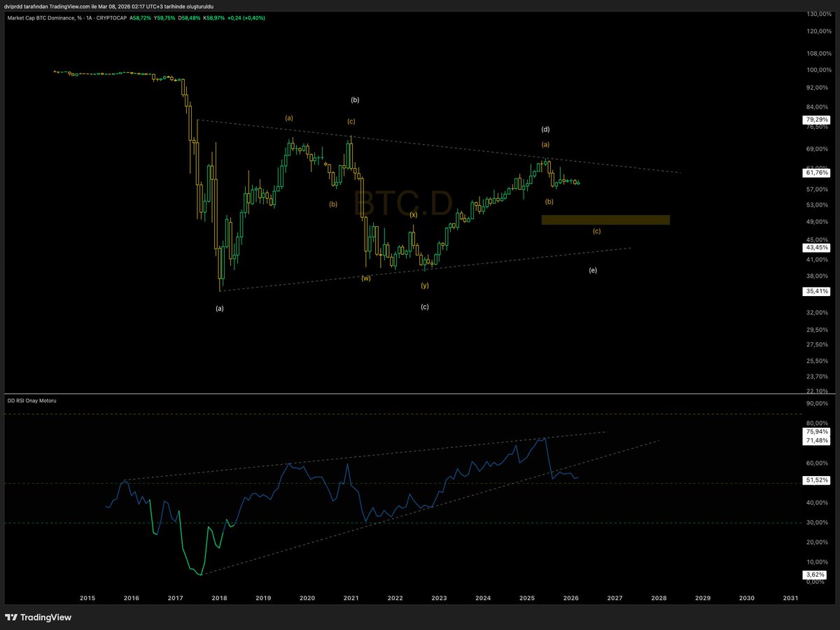Viewport: 840px width, 630px height.
Task: Click the 61.76% current price label
Action: coord(816,173)
